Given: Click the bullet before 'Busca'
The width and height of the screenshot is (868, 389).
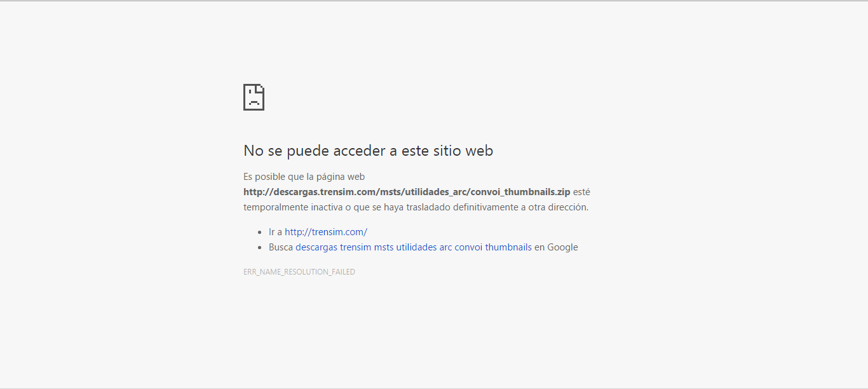Looking at the screenshot, I should tap(260, 248).
